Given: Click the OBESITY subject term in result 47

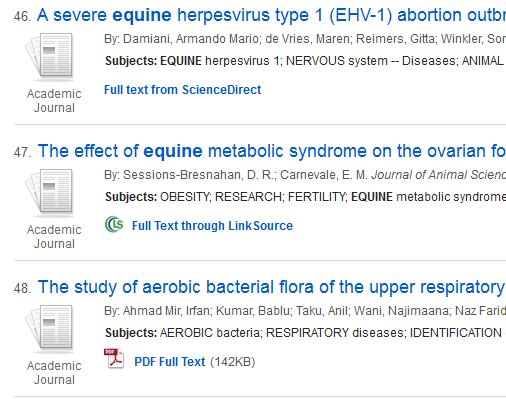Looking at the screenshot, I should (x=185, y=197).
